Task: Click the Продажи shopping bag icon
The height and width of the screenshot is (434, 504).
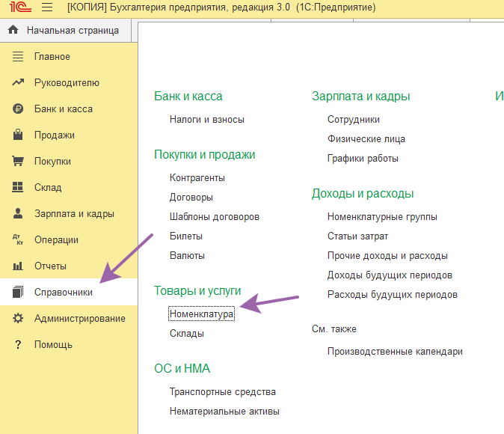Action: click(x=19, y=135)
